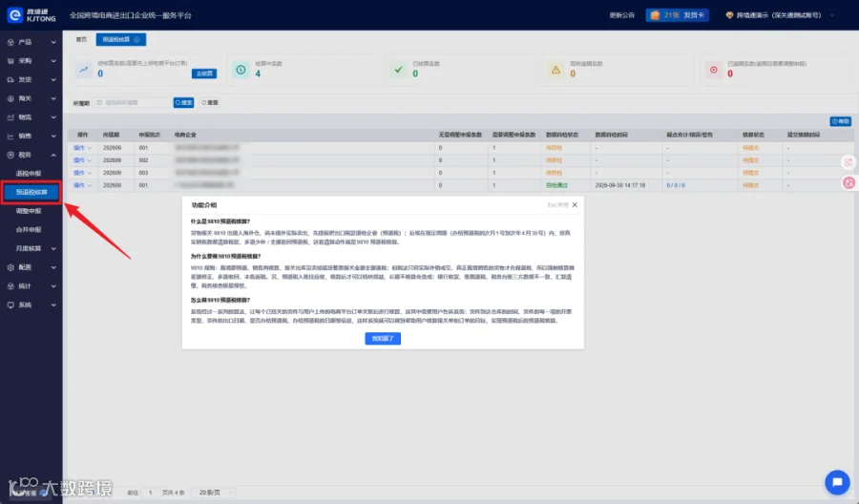Expand the 产品 sidebar menu
Screen dimensions: 859x504
click(x=31, y=42)
